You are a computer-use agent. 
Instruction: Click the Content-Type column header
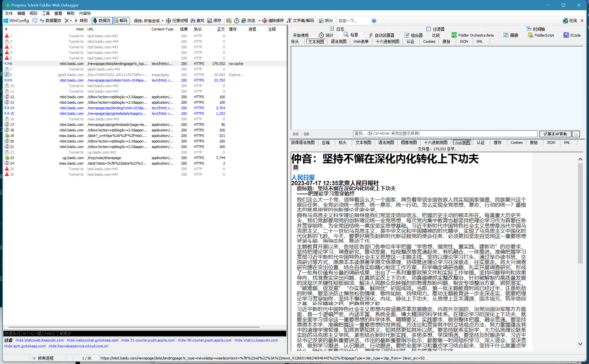pos(162,29)
